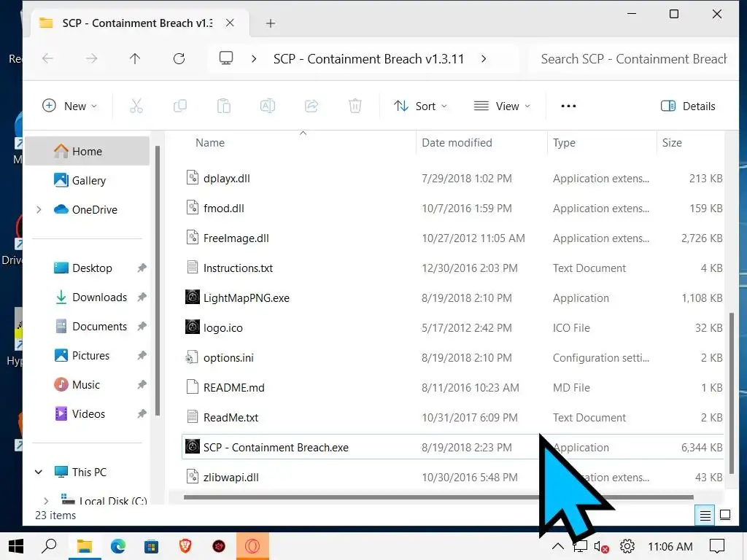Collapse the This PC tree node
The width and height of the screenshot is (747, 560).
point(39,472)
